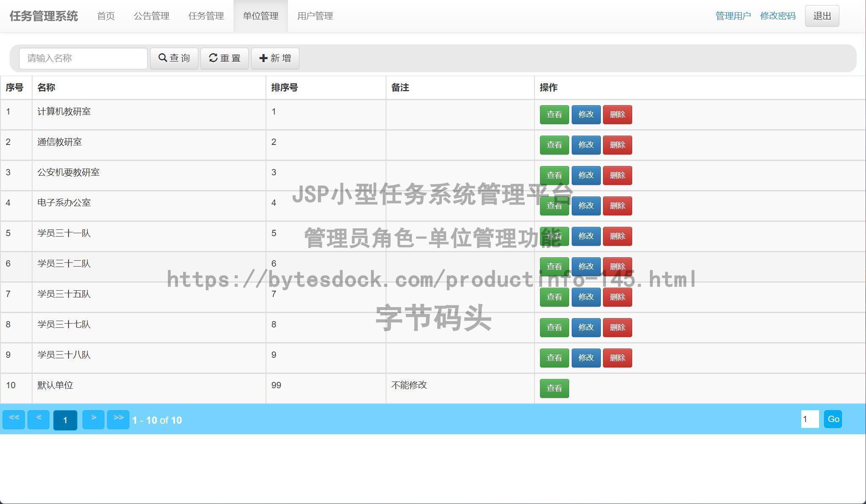Delete the 通信教研室 row
This screenshot has width=866, height=504.
point(617,145)
